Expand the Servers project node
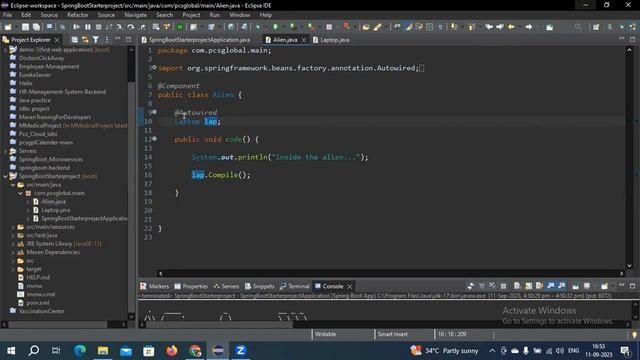Screen dimensions: 640x360 tap(6, 151)
